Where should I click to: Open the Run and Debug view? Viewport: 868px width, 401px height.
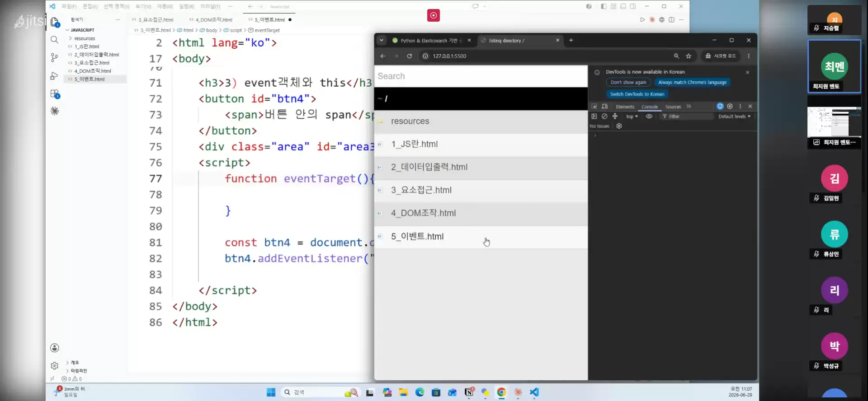[x=55, y=76]
